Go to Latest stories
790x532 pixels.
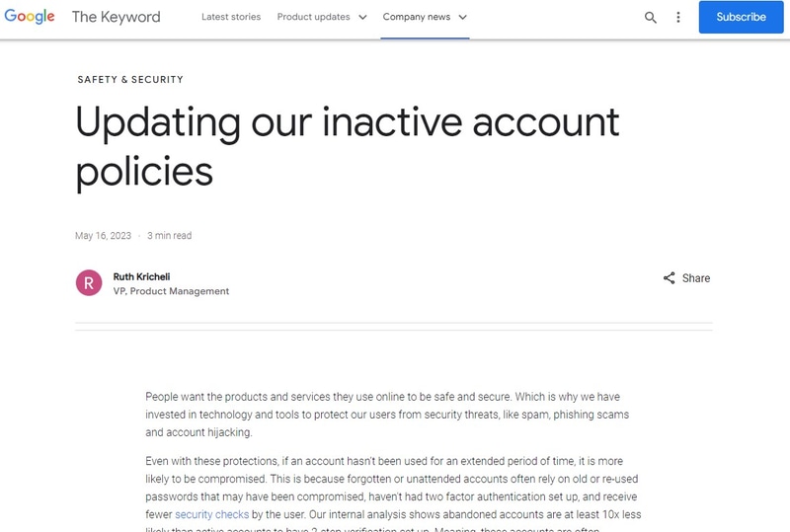coord(229,17)
